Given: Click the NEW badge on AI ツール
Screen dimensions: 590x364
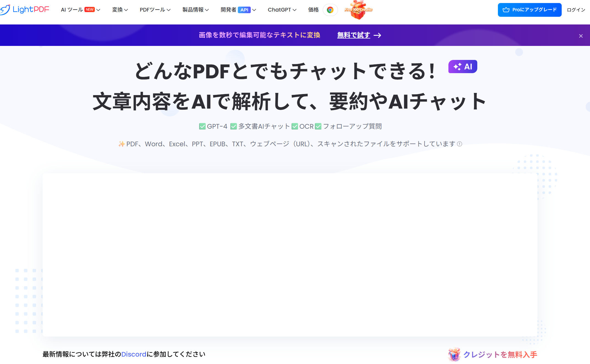Looking at the screenshot, I should pyautogui.click(x=90, y=9).
